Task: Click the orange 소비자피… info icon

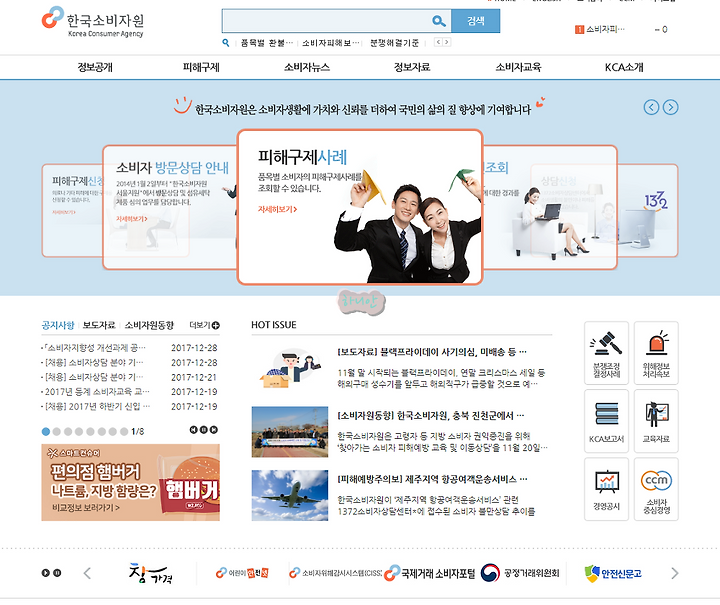Action: tap(579, 29)
